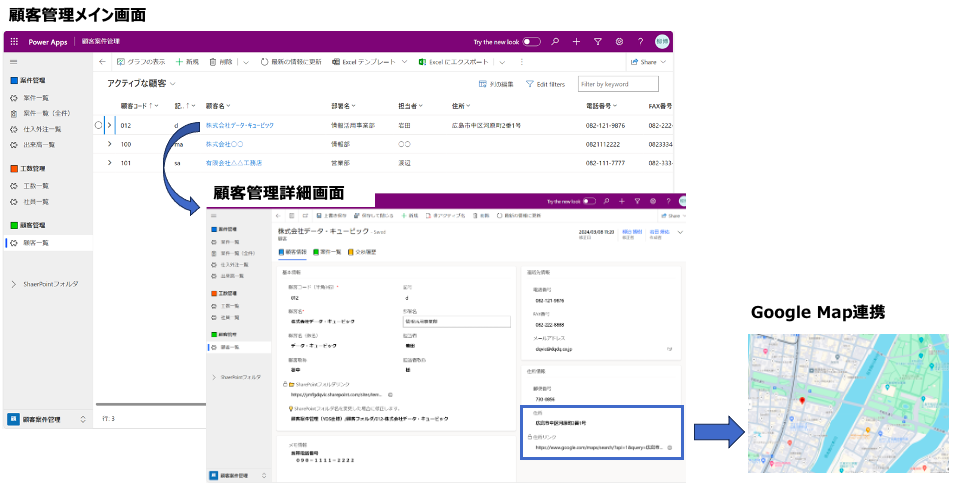
Task: Click the plus quick-create icon in main screen header
Action: click(576, 42)
